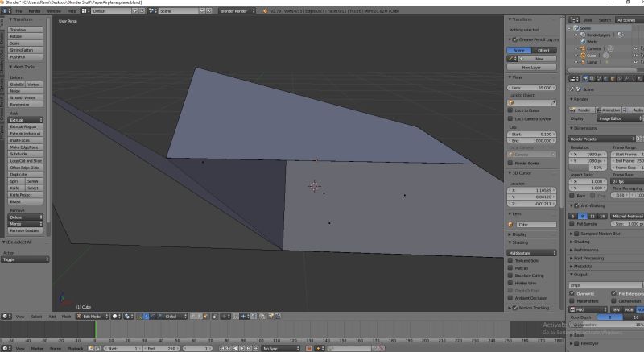The height and width of the screenshot is (352, 644).
Task: Open the Global orientation dropdown
Action: 175,317
